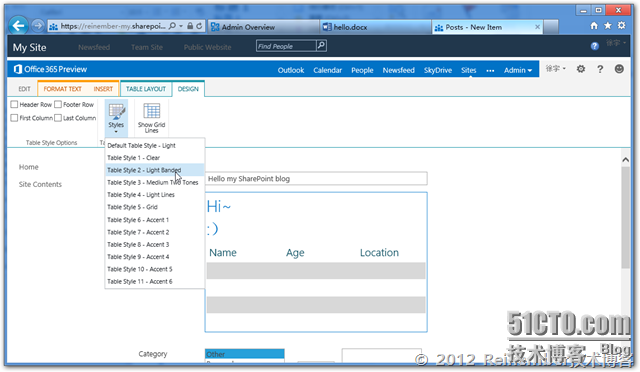Click the title field 'Hello my SharePoint blog'
640x372 pixels.
point(316,178)
